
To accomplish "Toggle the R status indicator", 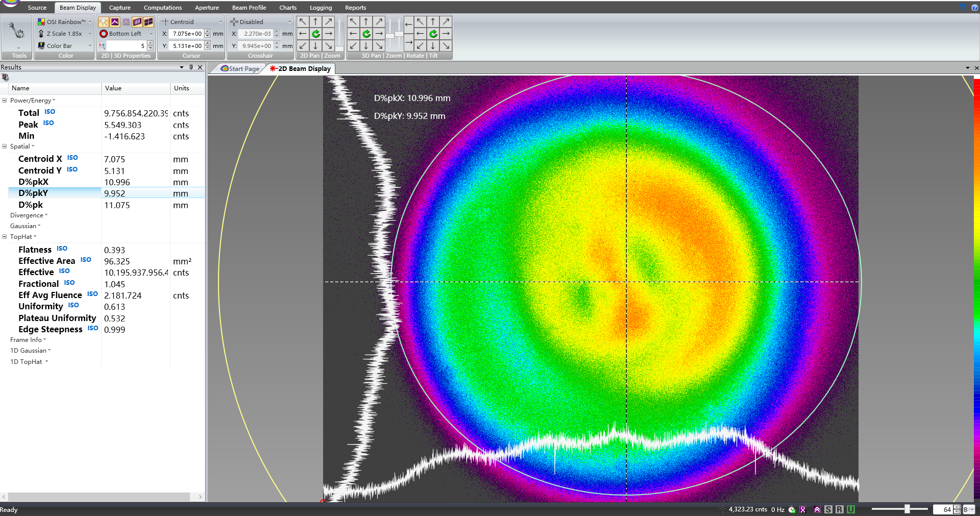I will (839, 509).
